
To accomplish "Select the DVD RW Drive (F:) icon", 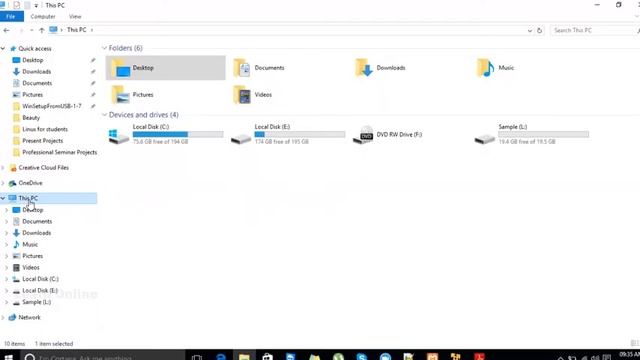I will pyautogui.click(x=363, y=135).
